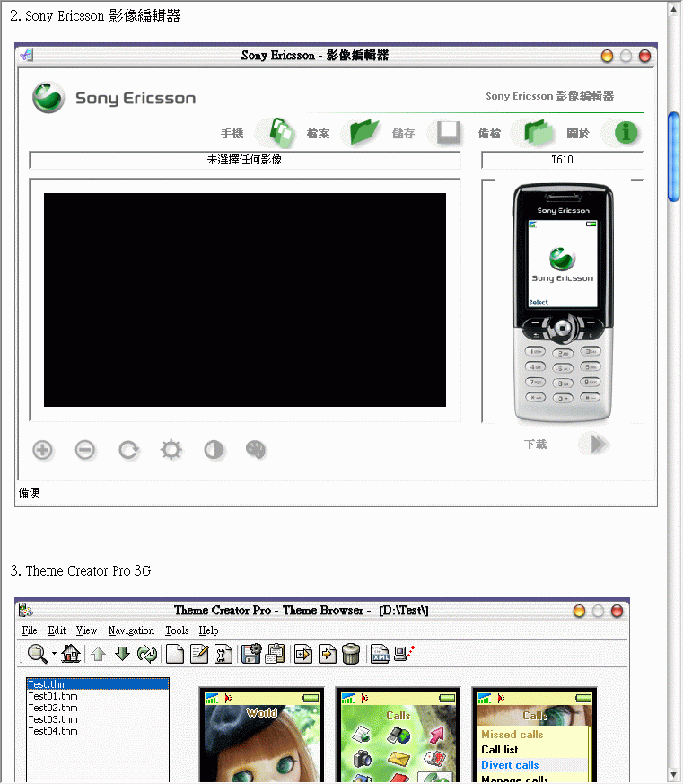Click the Sony Ericsson green logo

[x=48, y=97]
